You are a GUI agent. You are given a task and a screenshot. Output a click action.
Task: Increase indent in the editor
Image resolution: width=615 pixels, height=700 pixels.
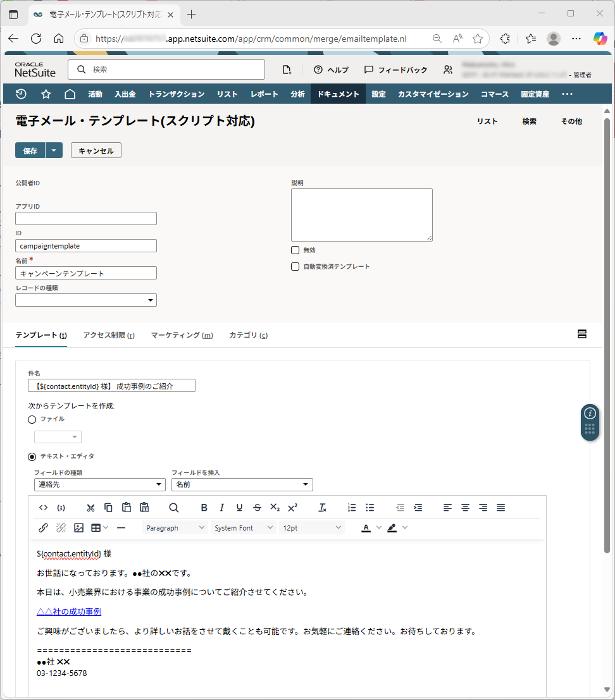tap(418, 508)
